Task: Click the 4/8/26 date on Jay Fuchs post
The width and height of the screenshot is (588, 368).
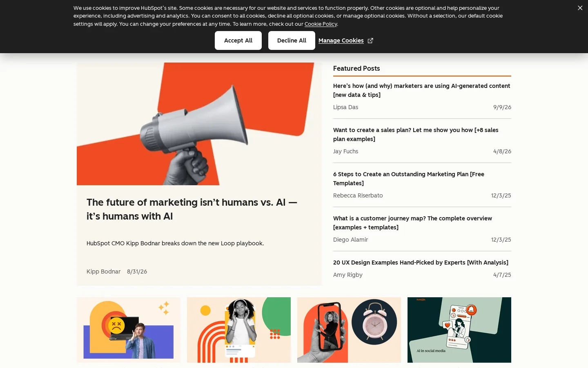Action: coord(502,151)
